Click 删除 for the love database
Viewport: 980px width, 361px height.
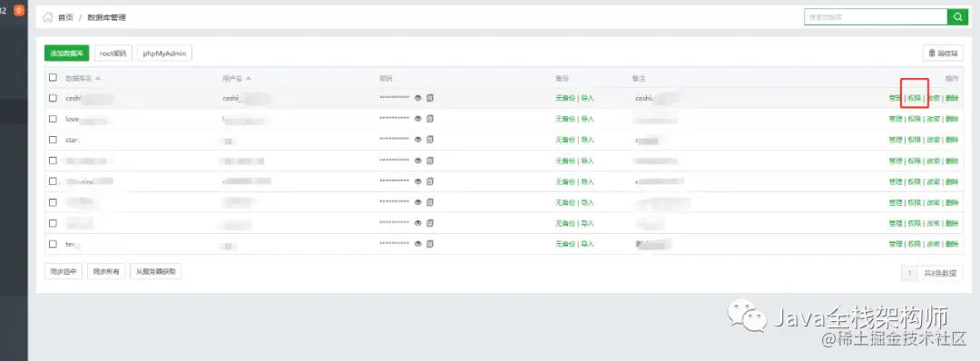click(x=952, y=119)
